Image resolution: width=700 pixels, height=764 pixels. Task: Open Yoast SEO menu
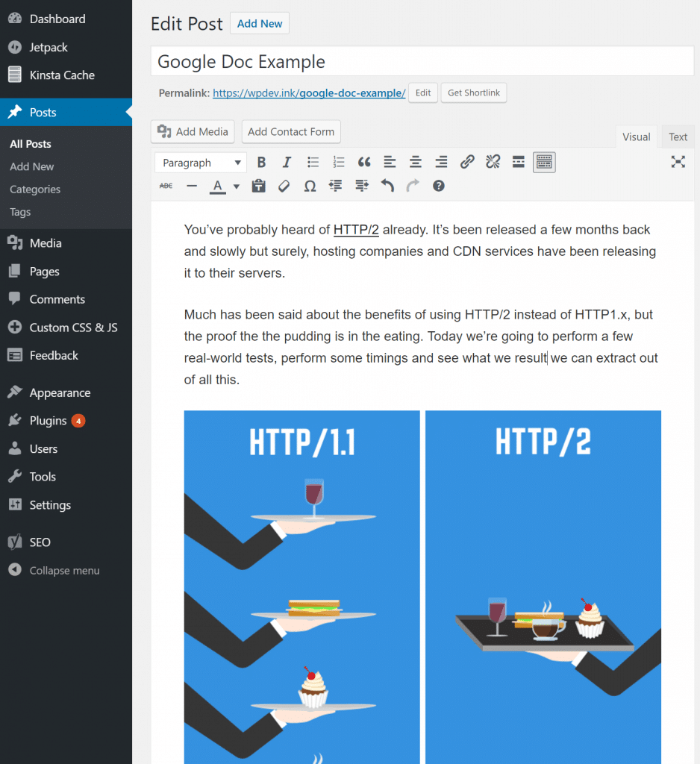pyautogui.click(x=66, y=542)
